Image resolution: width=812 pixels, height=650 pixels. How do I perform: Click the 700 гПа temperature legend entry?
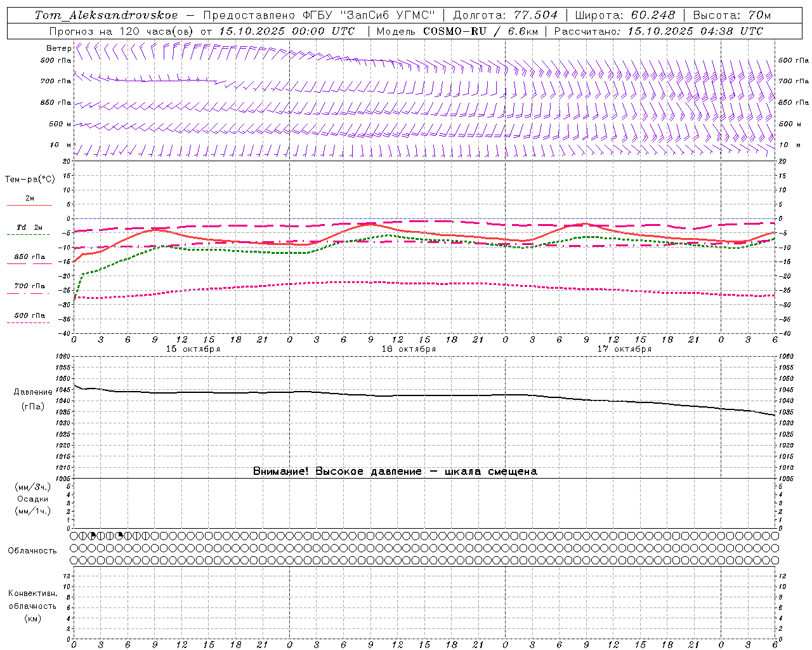(x=30, y=286)
